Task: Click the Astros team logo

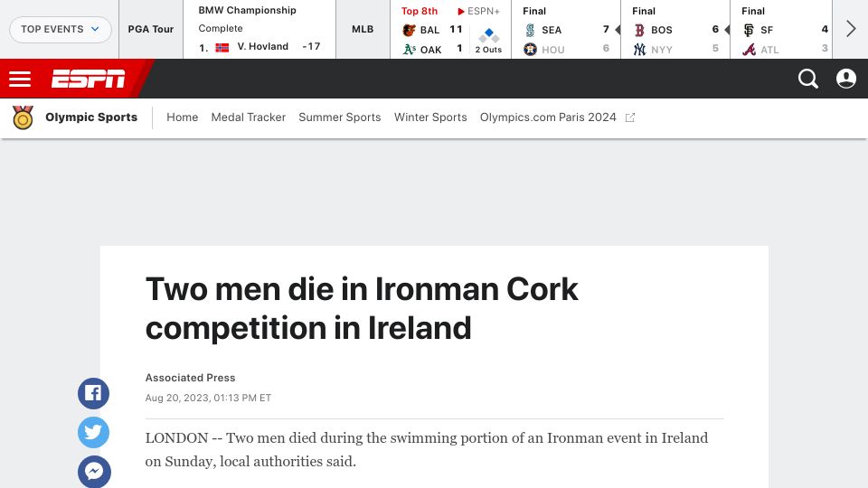Action: click(530, 49)
